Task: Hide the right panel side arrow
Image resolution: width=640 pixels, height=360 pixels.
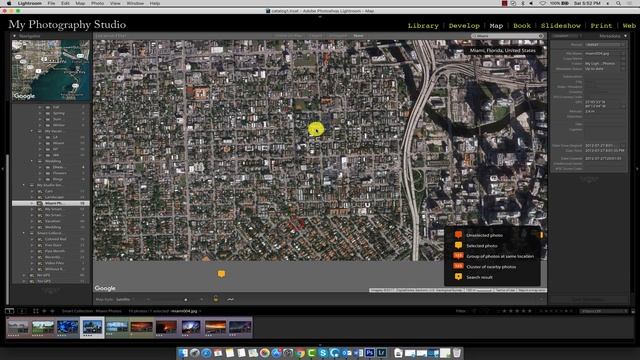Action: click(x=637, y=169)
